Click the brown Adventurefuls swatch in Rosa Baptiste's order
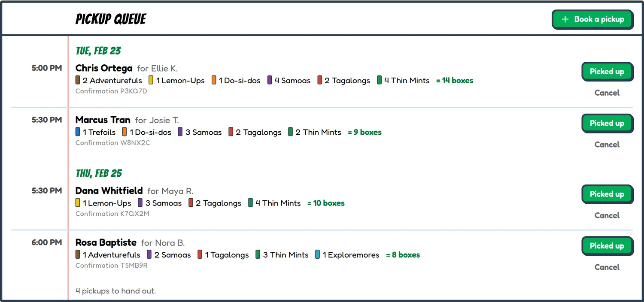 click(78, 255)
